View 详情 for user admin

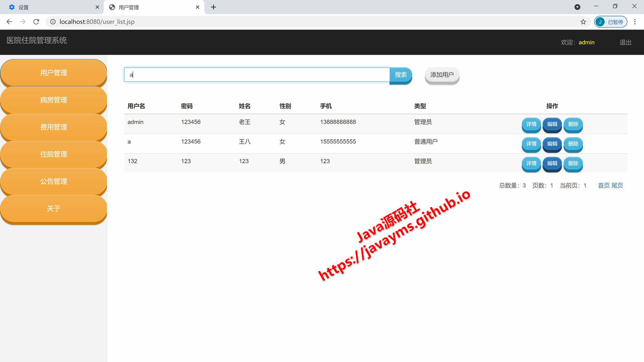[531, 124]
